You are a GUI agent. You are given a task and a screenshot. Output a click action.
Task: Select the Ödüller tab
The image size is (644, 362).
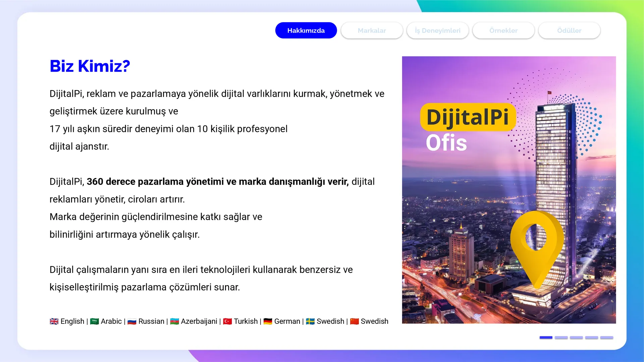coord(569,31)
